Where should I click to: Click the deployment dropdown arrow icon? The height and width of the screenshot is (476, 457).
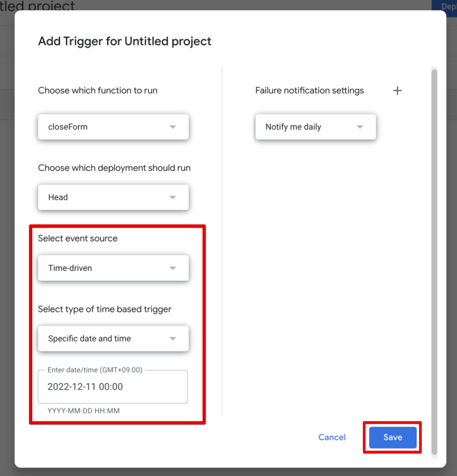(174, 197)
